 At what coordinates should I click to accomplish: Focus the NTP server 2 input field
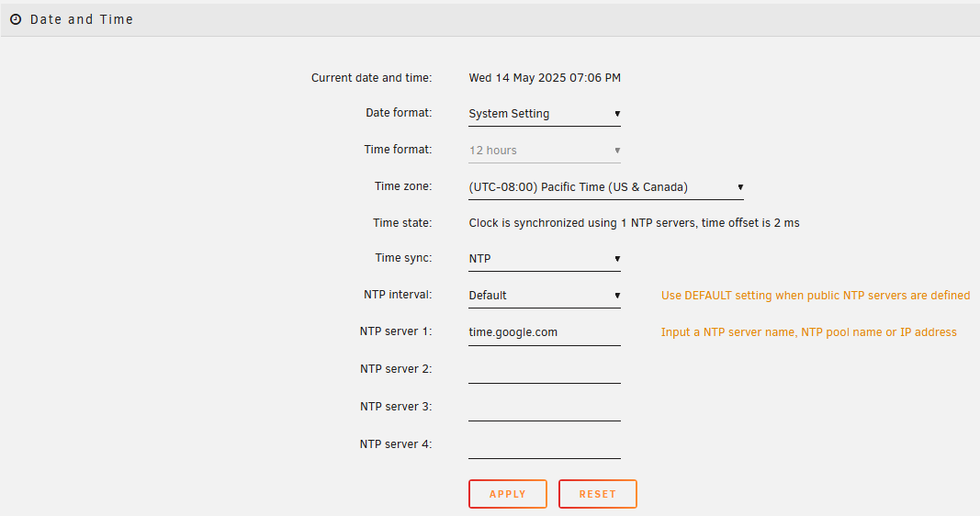coord(544,370)
